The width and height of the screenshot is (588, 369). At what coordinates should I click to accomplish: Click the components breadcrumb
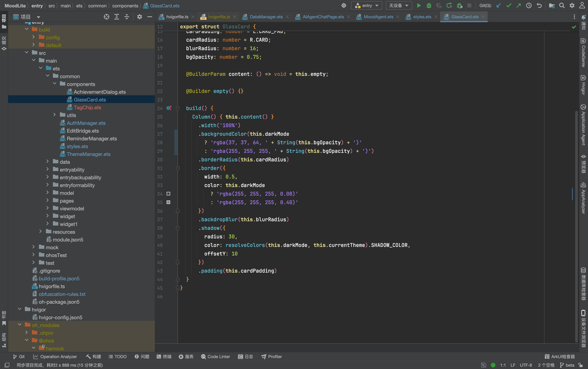(125, 6)
